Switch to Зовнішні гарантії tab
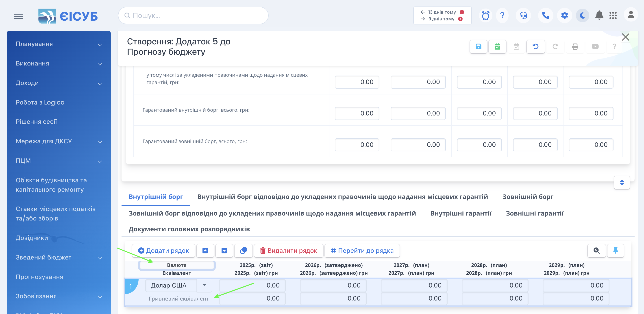The width and height of the screenshot is (644, 314). tap(535, 213)
